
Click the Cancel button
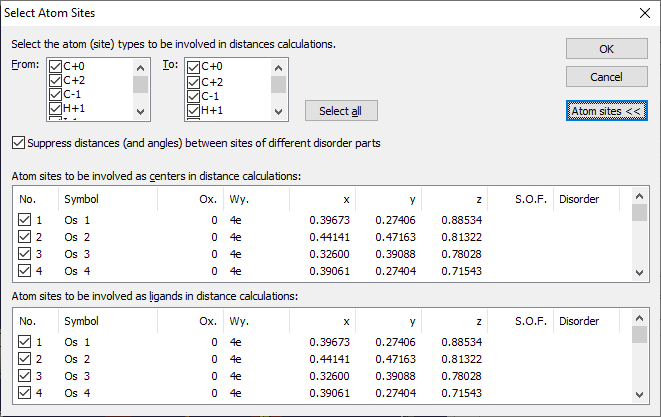click(x=606, y=77)
